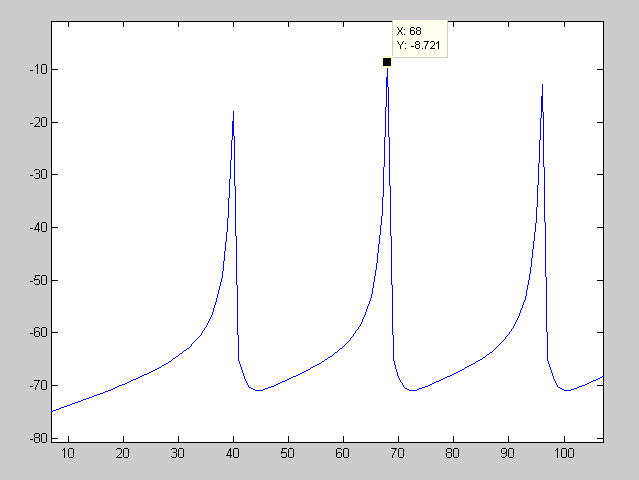Click the first spike peak near x=40
639x480 pixels.
[x=233, y=112]
